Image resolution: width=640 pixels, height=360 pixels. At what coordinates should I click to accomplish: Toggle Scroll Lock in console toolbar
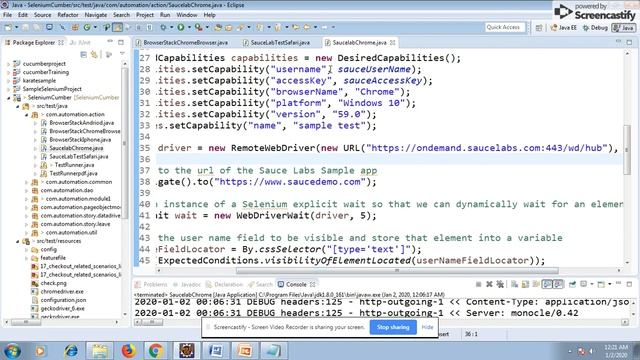525,284
